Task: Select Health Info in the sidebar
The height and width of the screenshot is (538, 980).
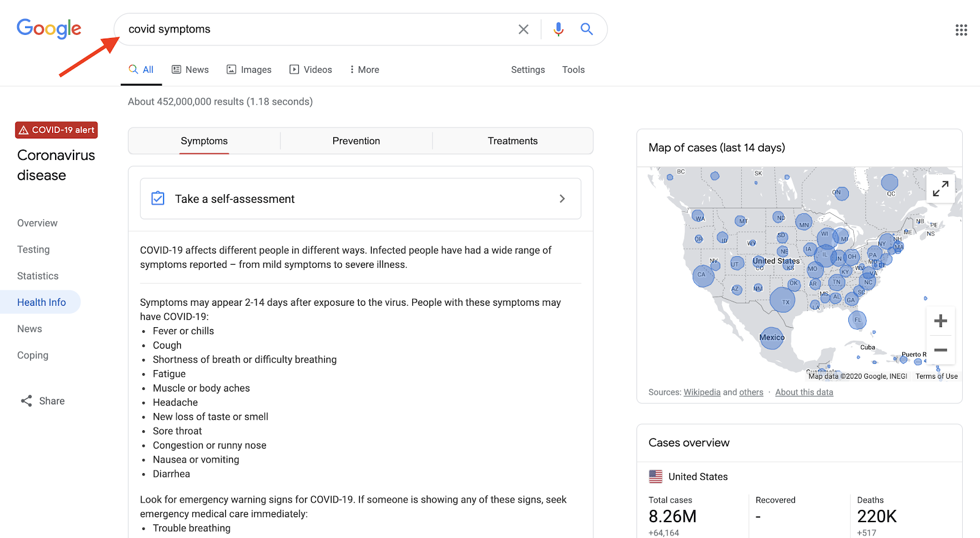Action: coord(41,302)
